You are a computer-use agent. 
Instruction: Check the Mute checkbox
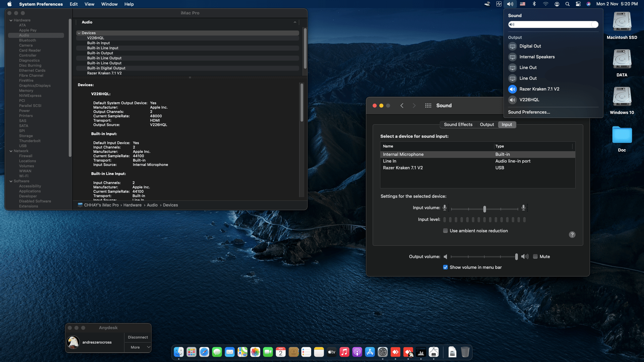pyautogui.click(x=536, y=256)
